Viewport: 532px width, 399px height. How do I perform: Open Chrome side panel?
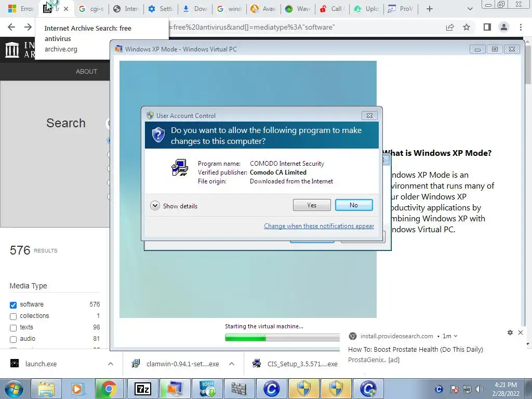[487, 27]
